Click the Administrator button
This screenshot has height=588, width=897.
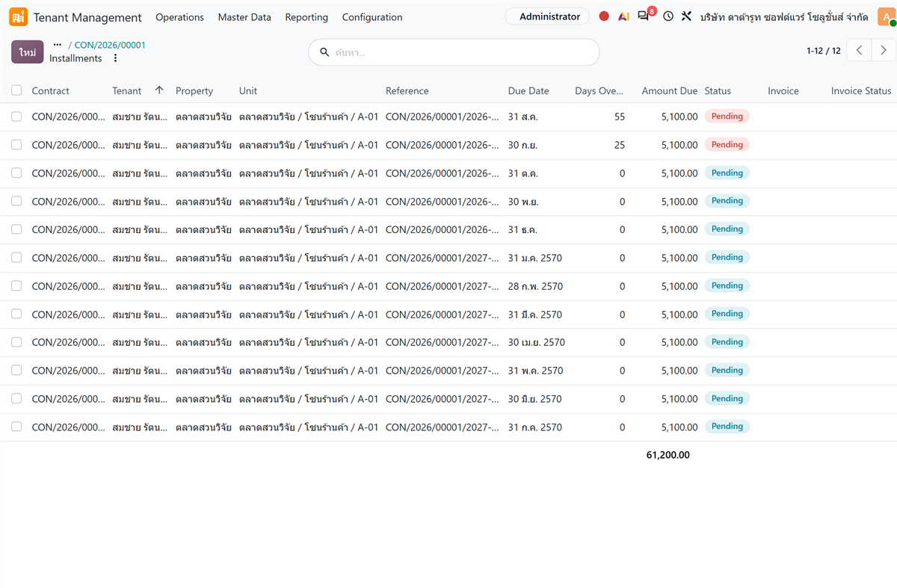click(547, 16)
